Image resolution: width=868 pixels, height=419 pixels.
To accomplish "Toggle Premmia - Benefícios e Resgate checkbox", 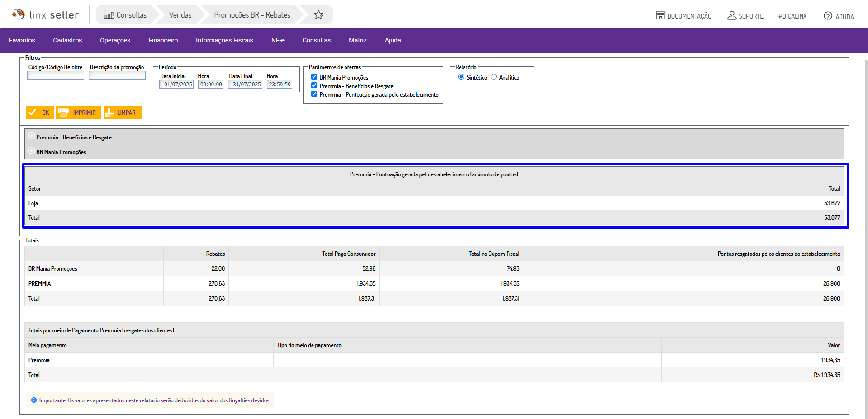I will coord(314,85).
